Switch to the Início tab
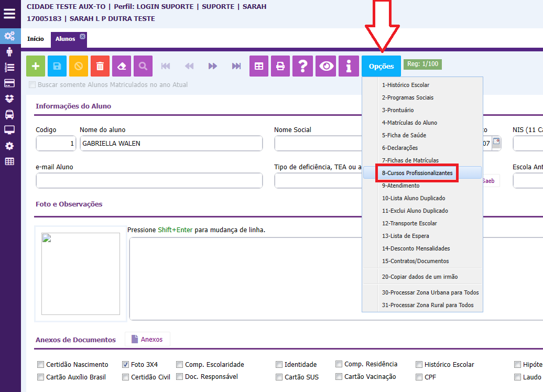This screenshot has height=392, width=543. [36, 39]
